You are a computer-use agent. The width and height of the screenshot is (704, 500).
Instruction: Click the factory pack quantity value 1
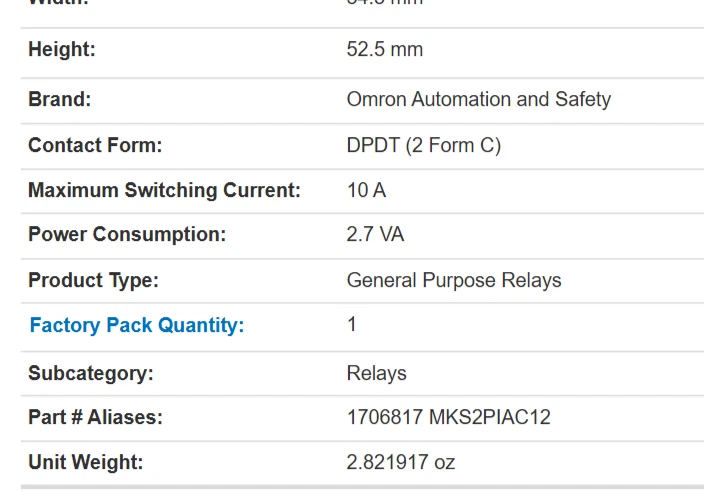coord(352,324)
